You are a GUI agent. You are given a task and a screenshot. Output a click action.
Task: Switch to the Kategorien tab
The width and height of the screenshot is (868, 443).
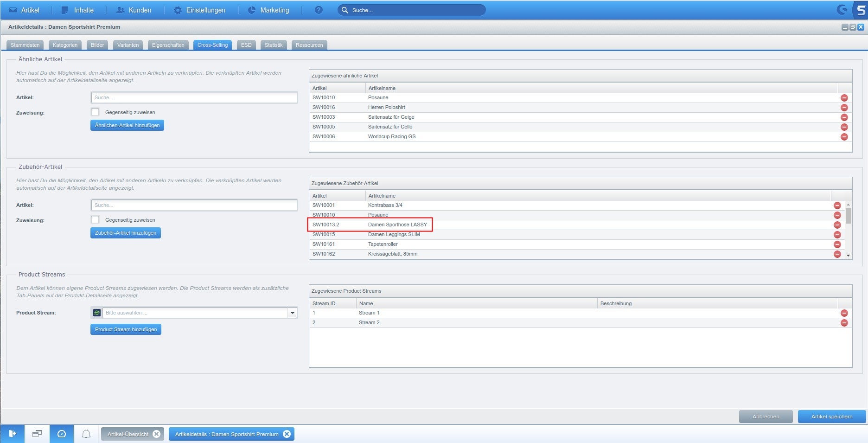click(x=65, y=45)
